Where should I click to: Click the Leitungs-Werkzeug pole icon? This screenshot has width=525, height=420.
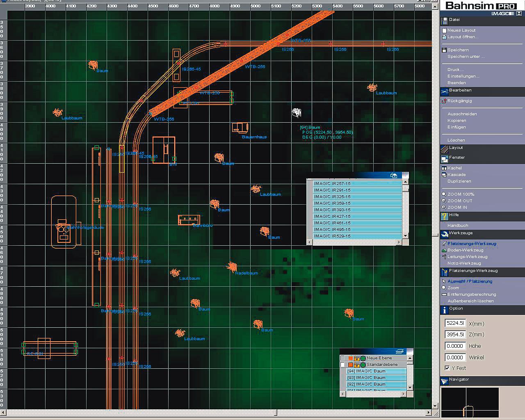tap(444, 257)
